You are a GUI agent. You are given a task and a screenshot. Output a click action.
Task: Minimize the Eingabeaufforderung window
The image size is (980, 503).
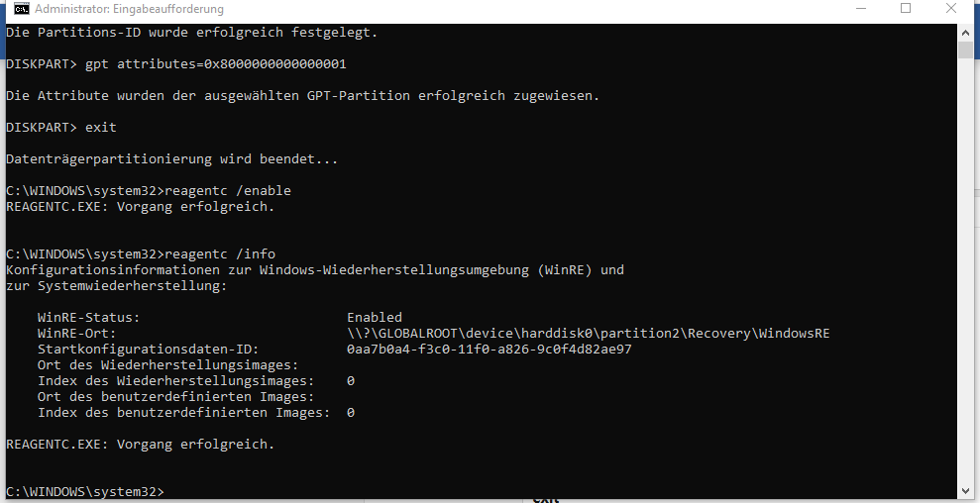pyautogui.click(x=862, y=9)
